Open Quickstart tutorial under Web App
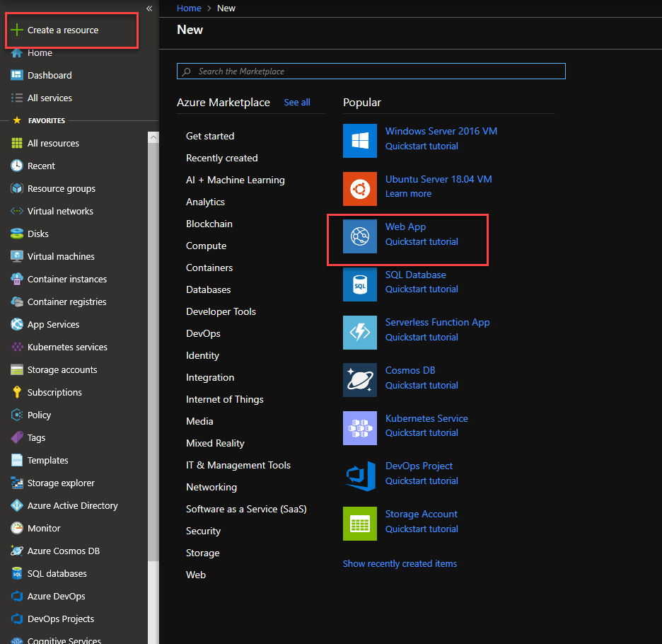This screenshot has width=662, height=644. point(422,242)
